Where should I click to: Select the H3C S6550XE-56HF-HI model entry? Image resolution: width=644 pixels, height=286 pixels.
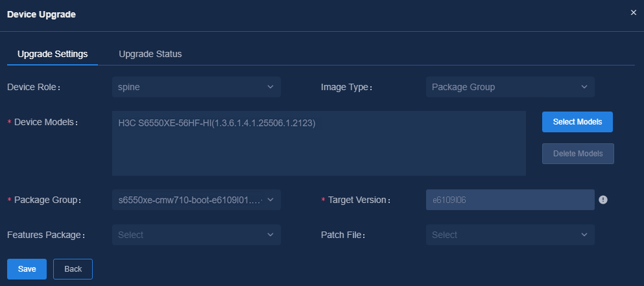[217, 123]
